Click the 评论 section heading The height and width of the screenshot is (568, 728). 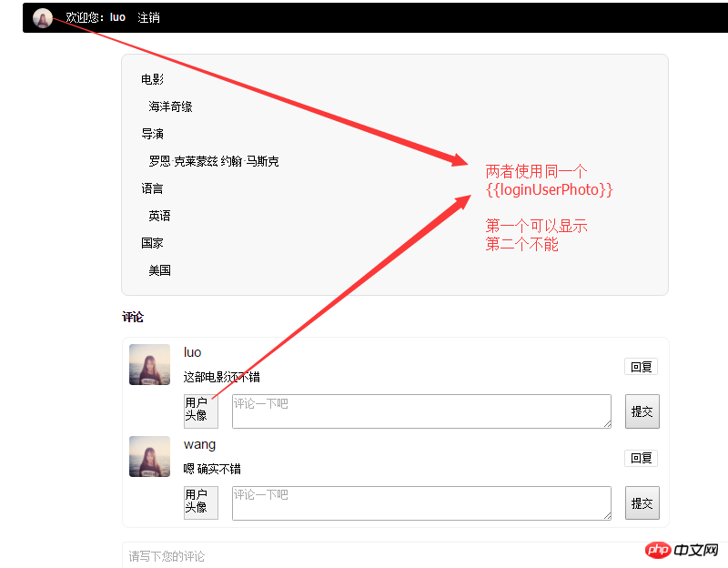(133, 317)
